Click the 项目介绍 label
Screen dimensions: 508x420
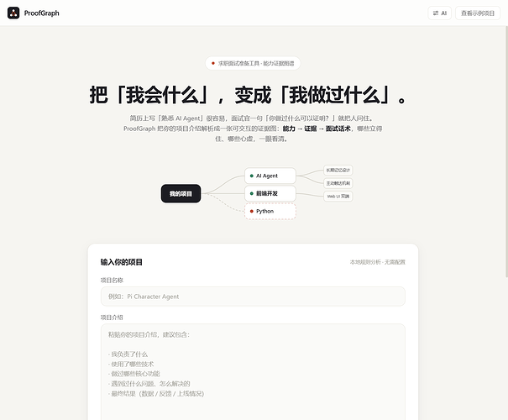[x=112, y=318]
